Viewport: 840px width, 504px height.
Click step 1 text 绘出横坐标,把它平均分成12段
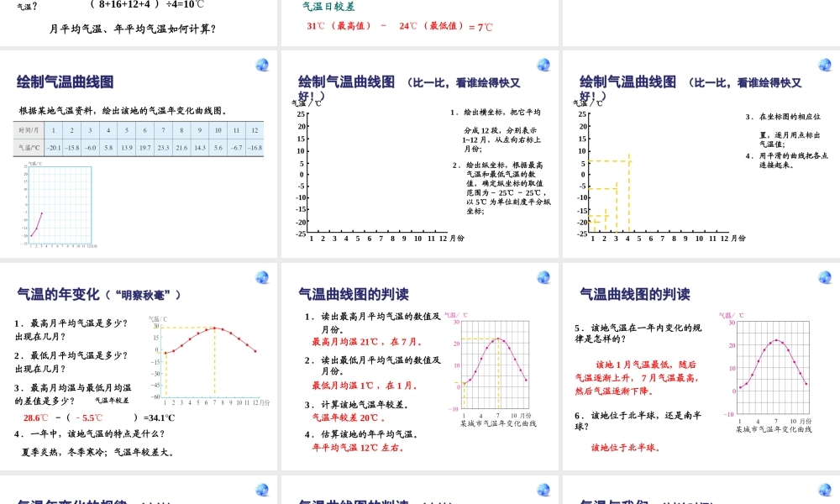point(496,130)
